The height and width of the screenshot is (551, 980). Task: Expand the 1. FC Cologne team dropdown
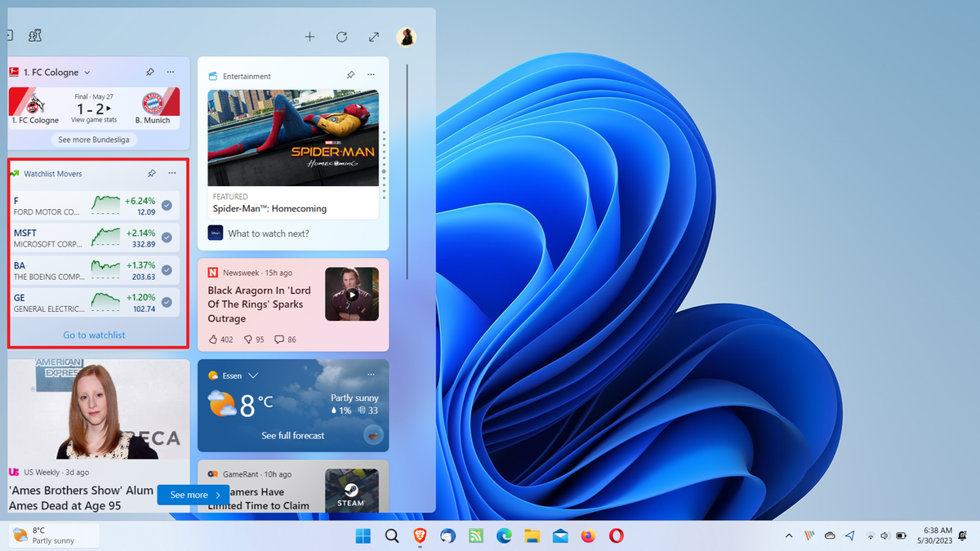87,72
